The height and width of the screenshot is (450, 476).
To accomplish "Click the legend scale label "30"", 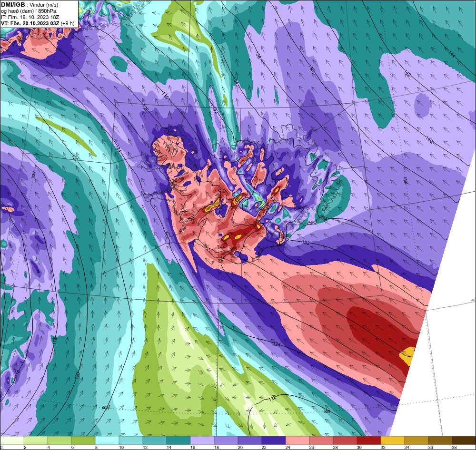I will pyautogui.click(x=359, y=447).
